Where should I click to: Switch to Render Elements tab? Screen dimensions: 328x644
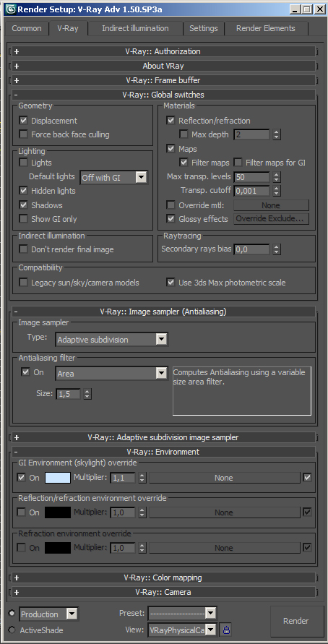[266, 28]
